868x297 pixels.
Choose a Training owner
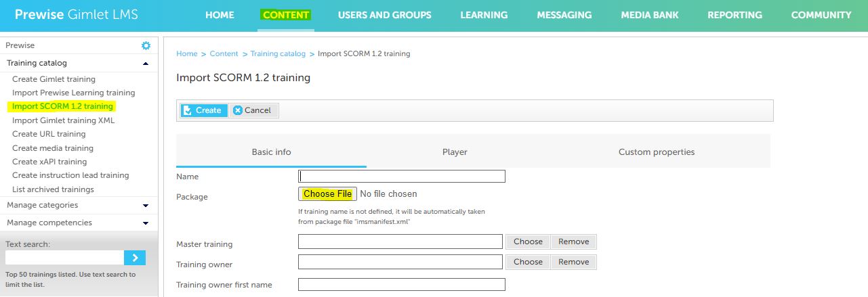coord(528,262)
